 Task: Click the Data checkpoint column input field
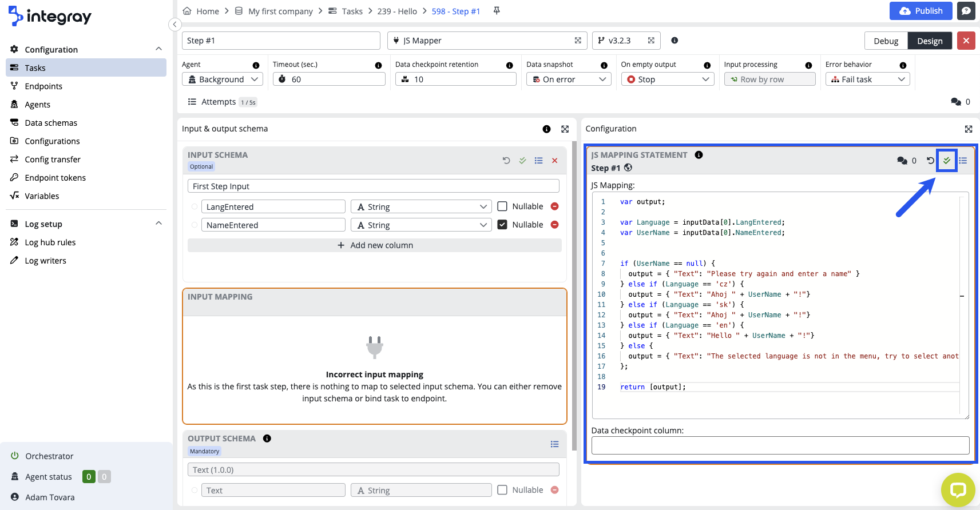coord(780,445)
